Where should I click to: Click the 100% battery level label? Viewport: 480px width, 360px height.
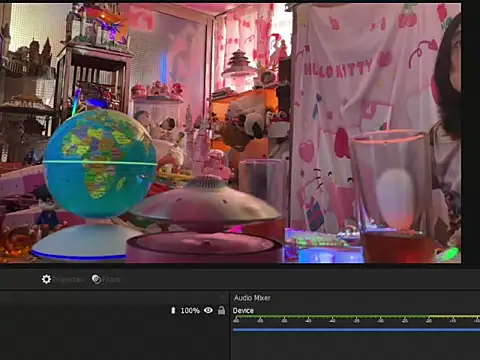click(x=190, y=311)
